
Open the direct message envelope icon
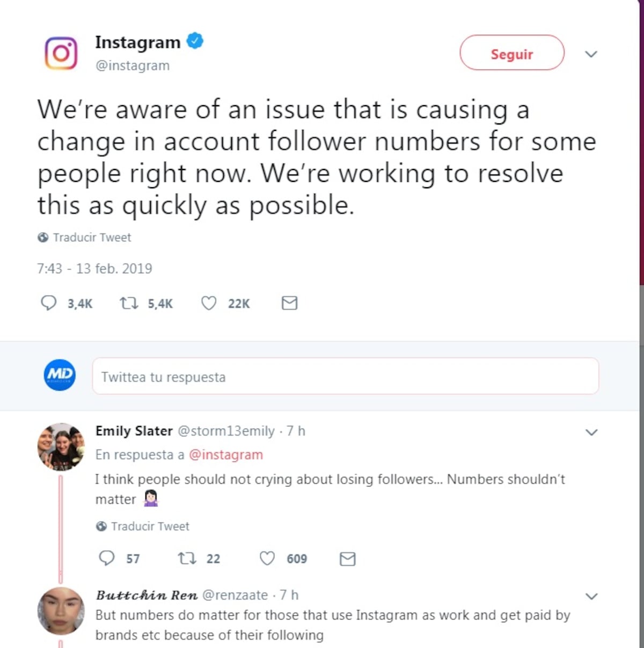[289, 303]
